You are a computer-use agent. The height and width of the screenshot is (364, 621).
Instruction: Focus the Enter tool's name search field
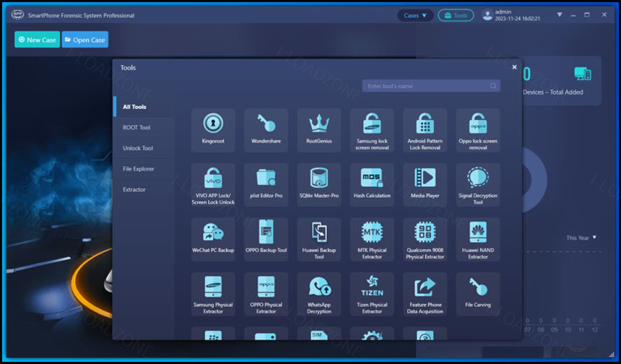pyautogui.click(x=431, y=86)
